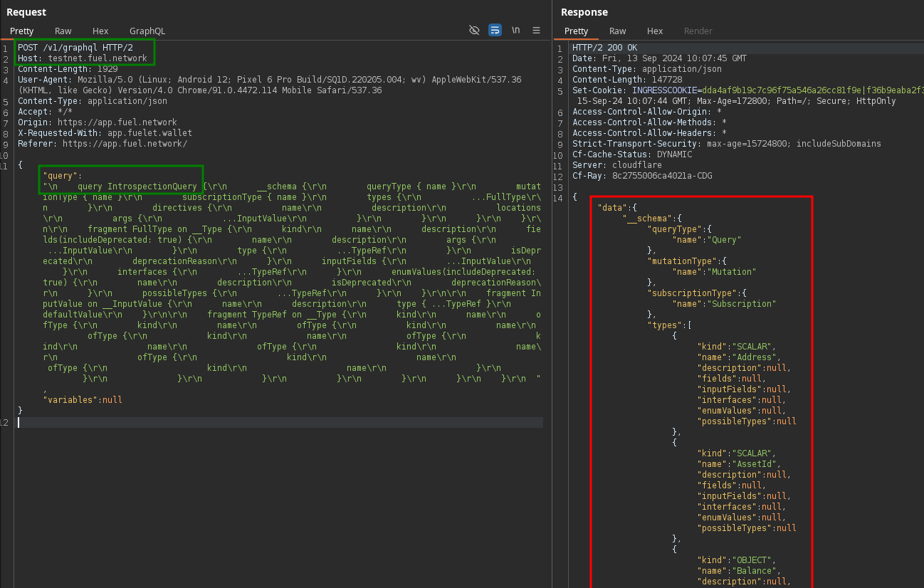Click the "queryType":{ key in response
The image size is (924, 588).
tap(679, 229)
